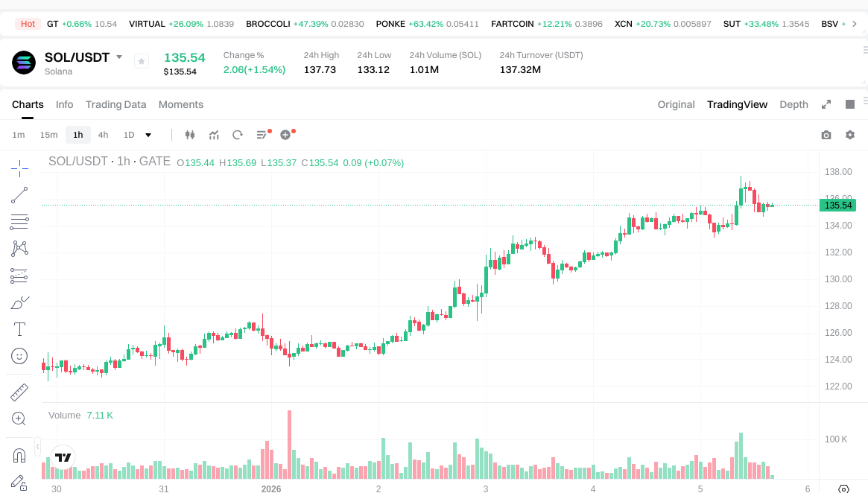868x493 pixels.
Task: Take a chart snapshot with camera icon
Action: coord(826,135)
